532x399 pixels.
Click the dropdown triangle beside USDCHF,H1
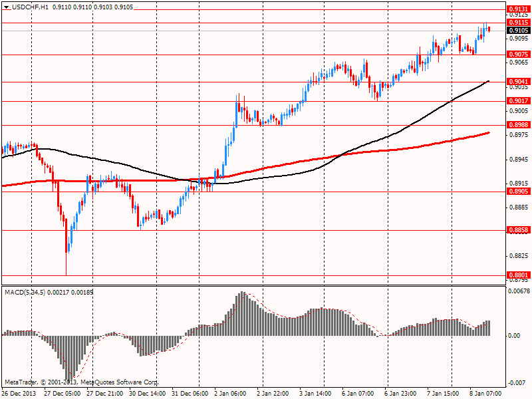[x=7, y=7]
